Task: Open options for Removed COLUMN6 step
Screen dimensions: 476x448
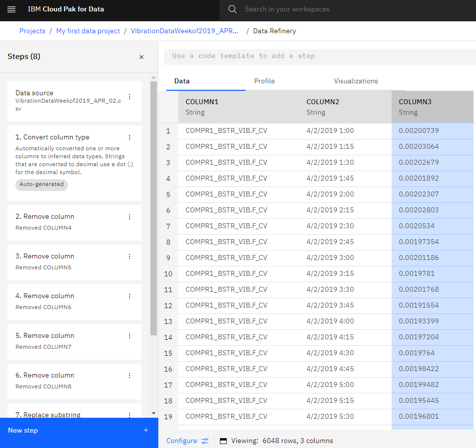Action: (x=130, y=296)
